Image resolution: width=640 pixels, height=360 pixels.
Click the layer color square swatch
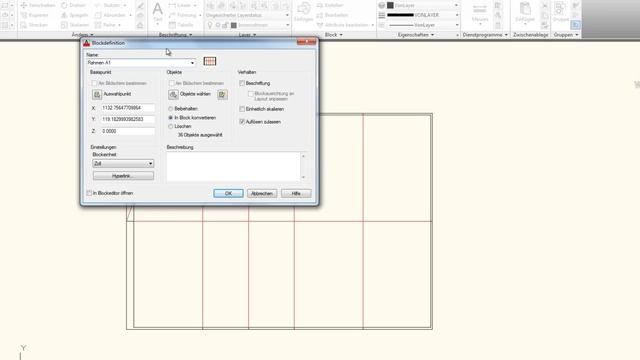tap(234, 25)
